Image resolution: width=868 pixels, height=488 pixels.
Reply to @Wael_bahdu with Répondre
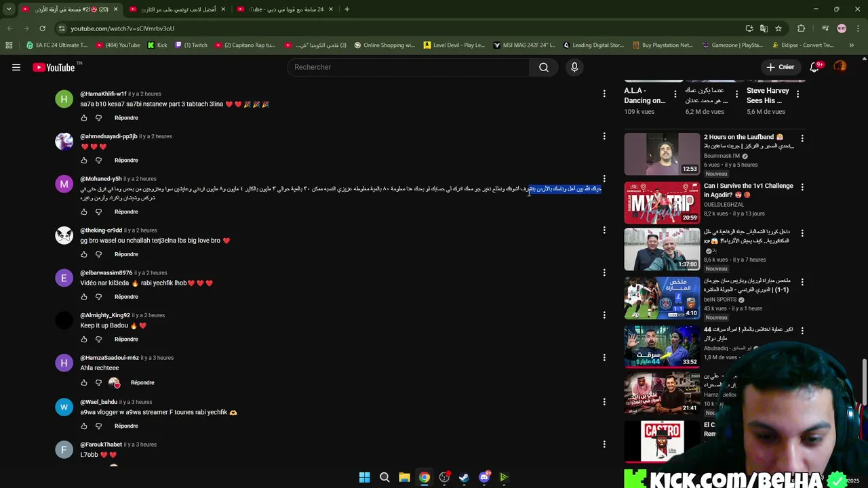[126, 426]
